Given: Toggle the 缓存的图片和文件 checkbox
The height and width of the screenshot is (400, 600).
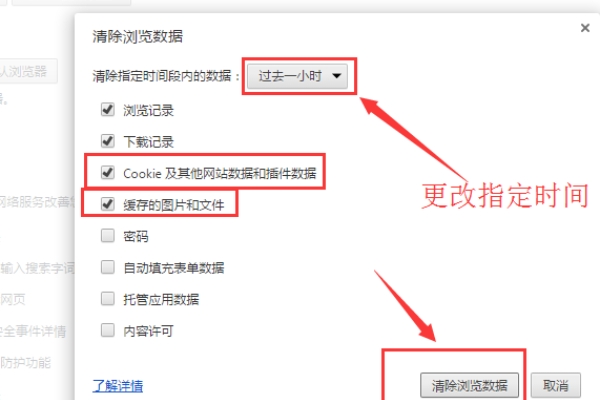Looking at the screenshot, I should point(108,204).
